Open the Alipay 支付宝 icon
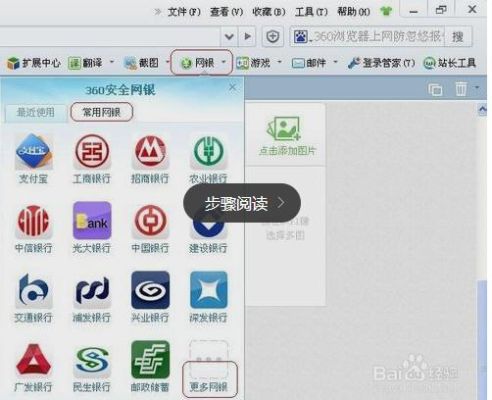 tap(33, 151)
